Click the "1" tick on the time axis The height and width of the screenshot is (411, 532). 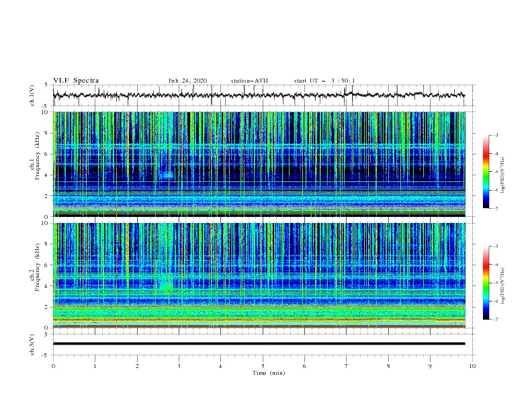click(x=95, y=366)
